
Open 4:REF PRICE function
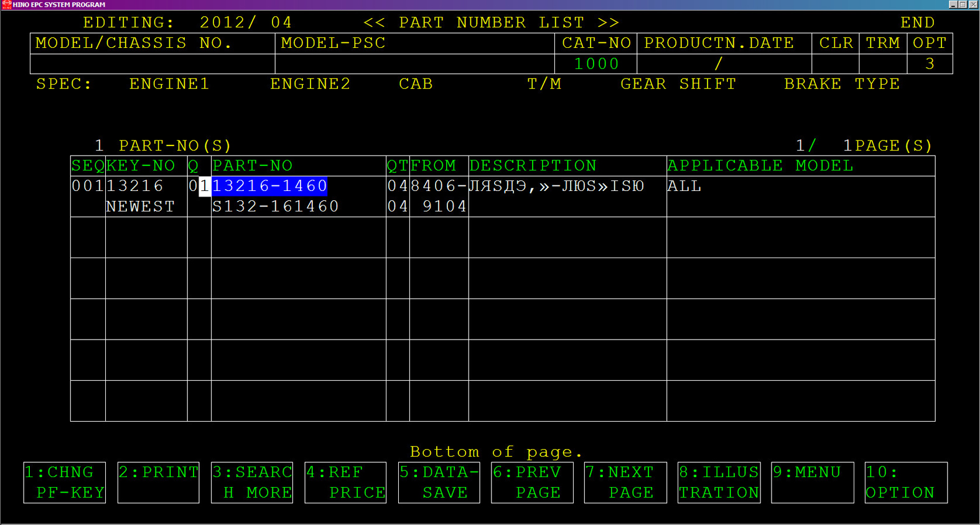pyautogui.click(x=345, y=482)
